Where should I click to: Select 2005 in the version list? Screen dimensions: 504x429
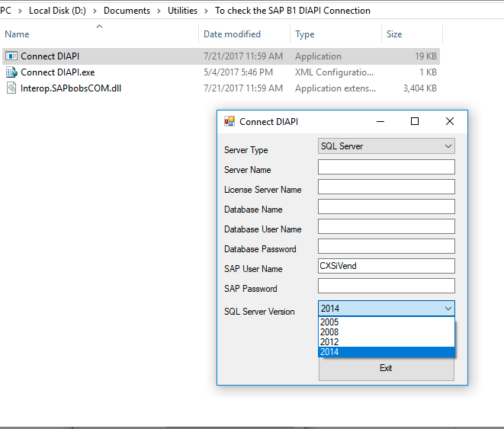coord(387,322)
